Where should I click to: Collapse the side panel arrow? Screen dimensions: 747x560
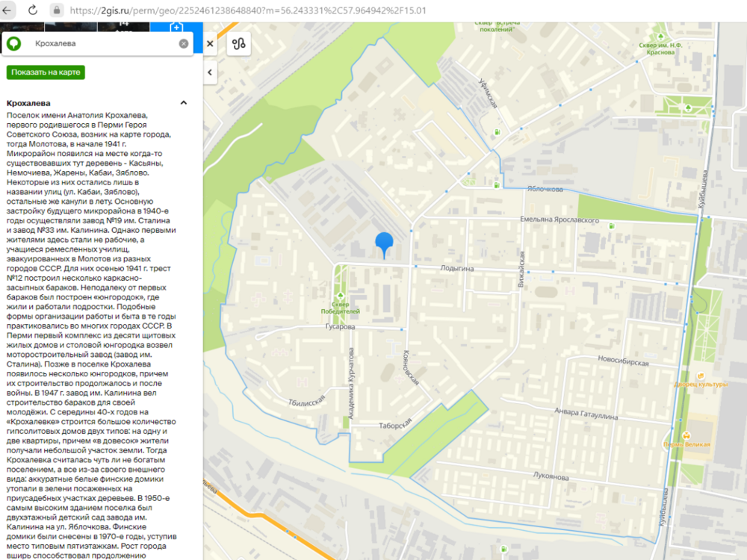[x=210, y=72]
